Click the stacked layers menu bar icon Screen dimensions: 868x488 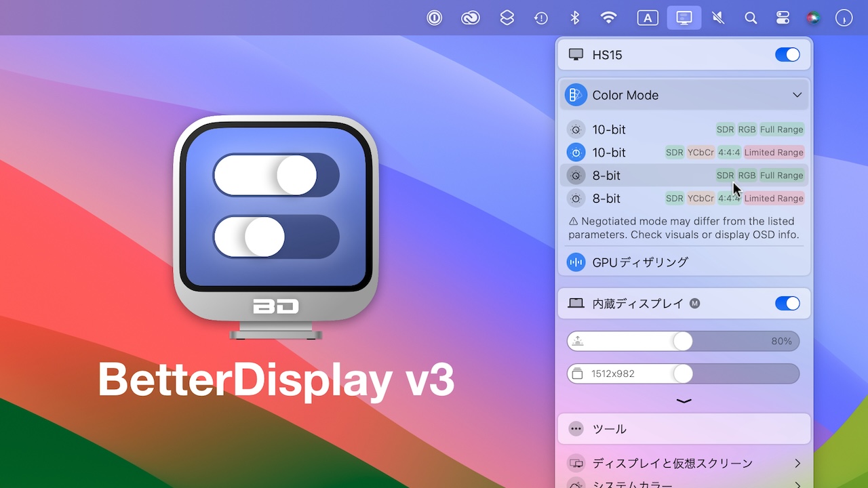pos(507,18)
